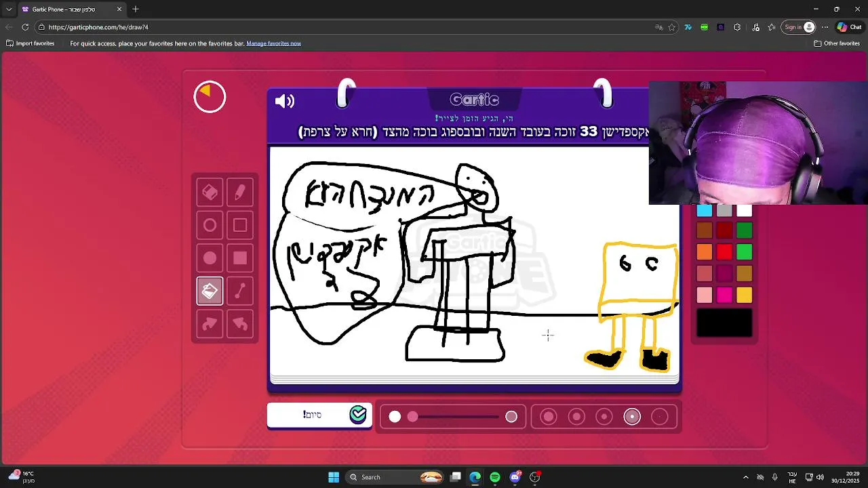The image size is (868, 488).
Task: Select the fifth faintest opacity circle
Action: pos(660,417)
